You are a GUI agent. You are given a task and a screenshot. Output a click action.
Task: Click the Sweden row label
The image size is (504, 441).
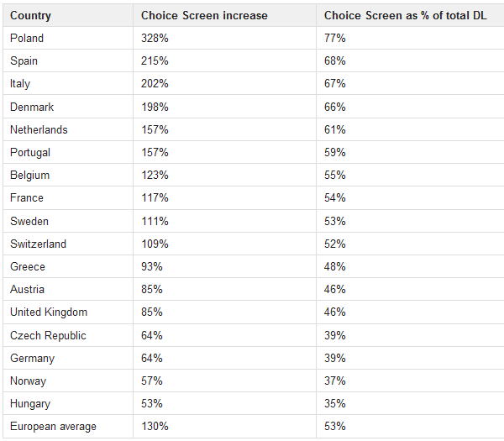pos(29,221)
